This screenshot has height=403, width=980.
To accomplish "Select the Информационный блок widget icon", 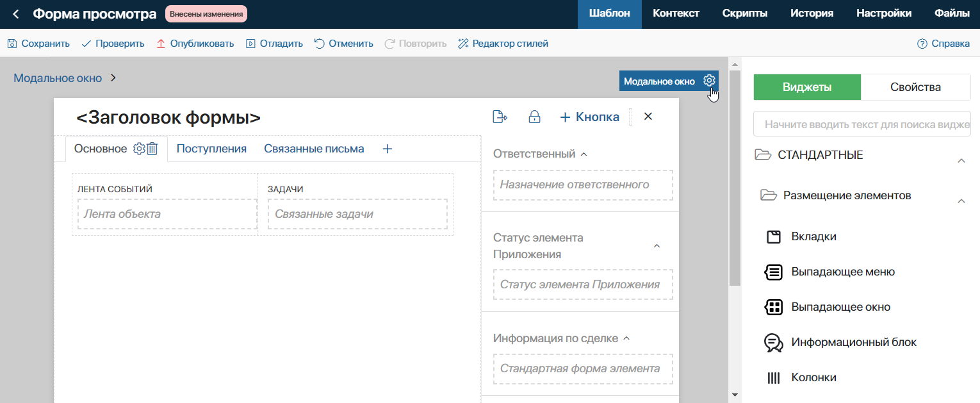I will tap(774, 343).
